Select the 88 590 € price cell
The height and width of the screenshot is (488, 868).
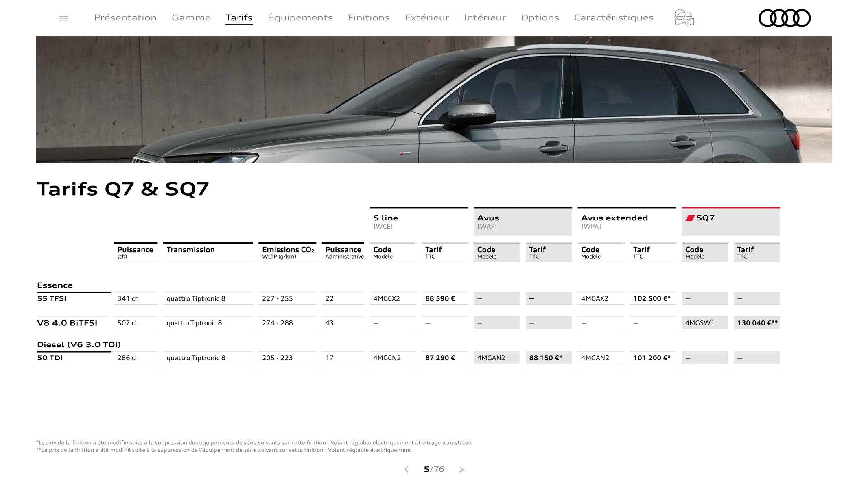(445, 298)
